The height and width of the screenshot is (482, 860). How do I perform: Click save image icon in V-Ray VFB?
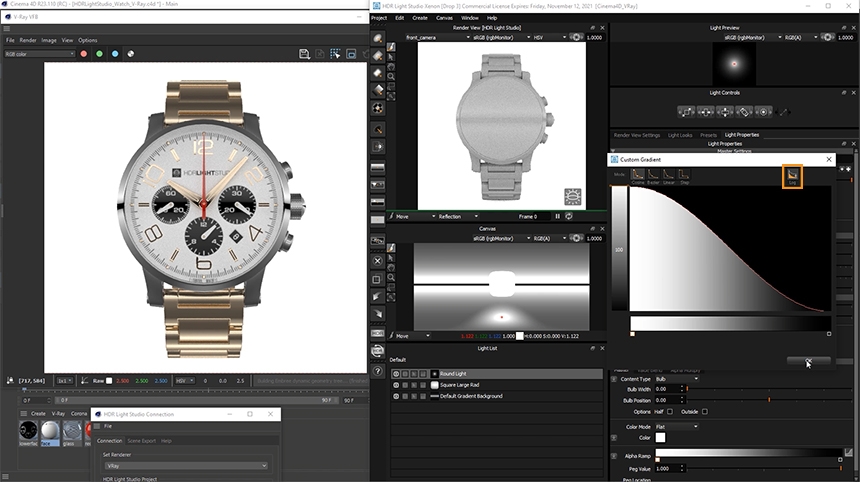click(x=304, y=54)
